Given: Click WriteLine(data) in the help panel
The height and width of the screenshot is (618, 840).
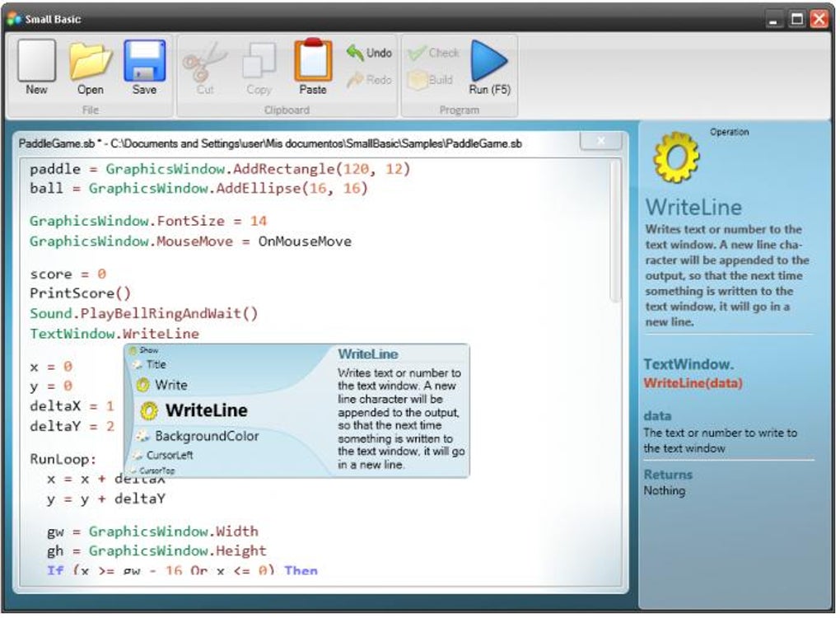Looking at the screenshot, I should pos(693,383).
